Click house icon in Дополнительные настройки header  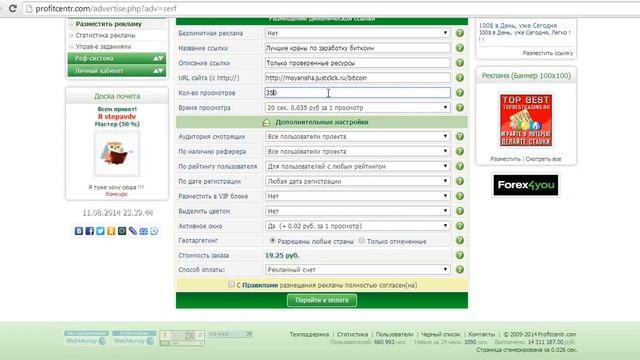266,122
